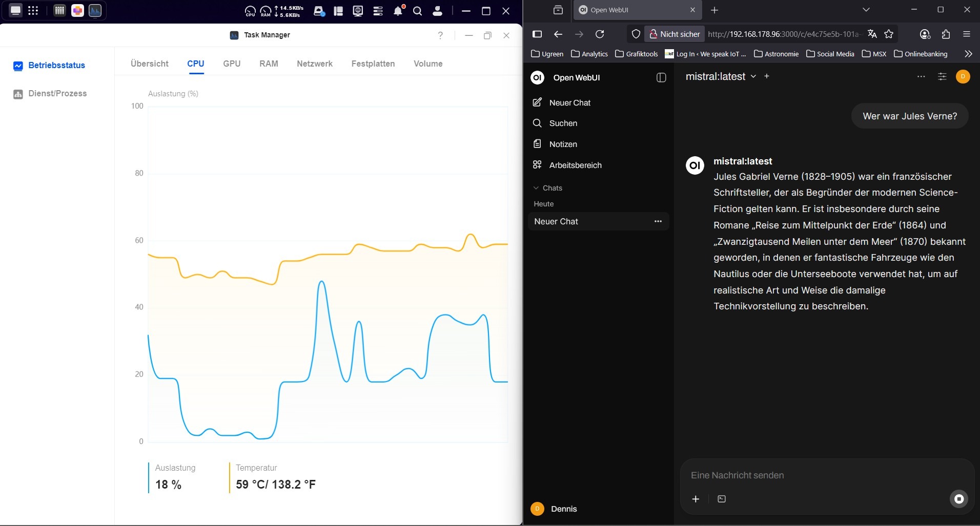Open attachment plus button in message box
Image resolution: width=980 pixels, height=526 pixels.
pos(696,499)
